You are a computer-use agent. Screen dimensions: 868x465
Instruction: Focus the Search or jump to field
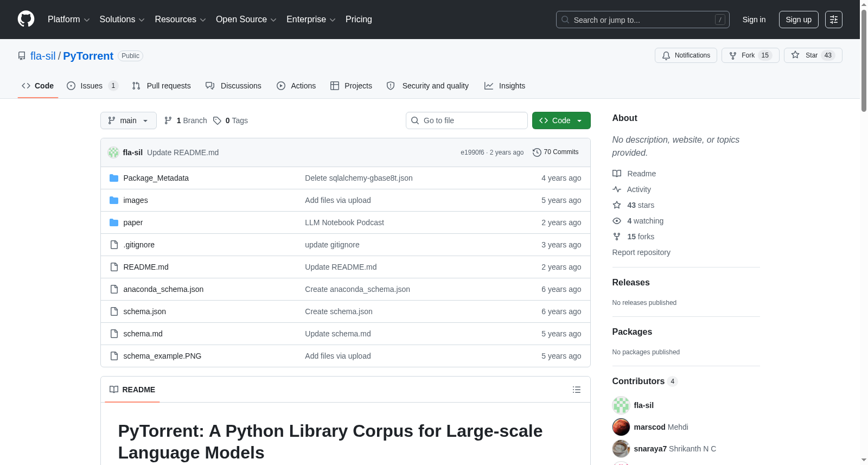point(643,20)
